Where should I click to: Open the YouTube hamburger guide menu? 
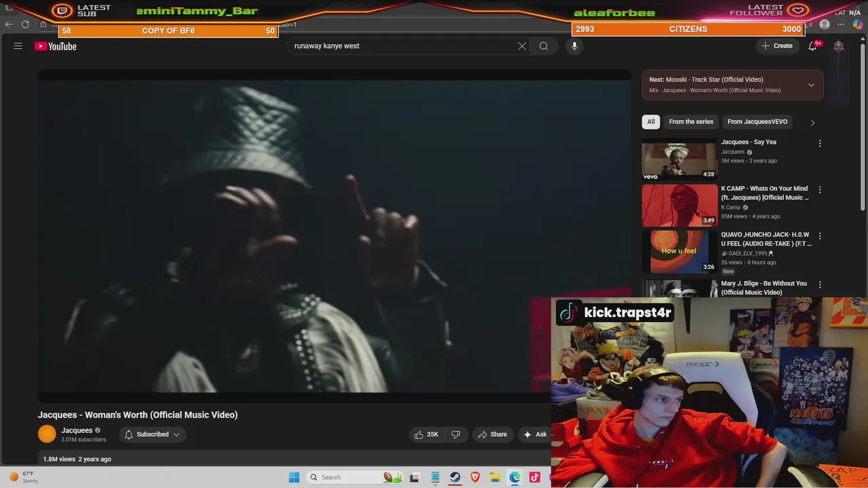coord(18,46)
